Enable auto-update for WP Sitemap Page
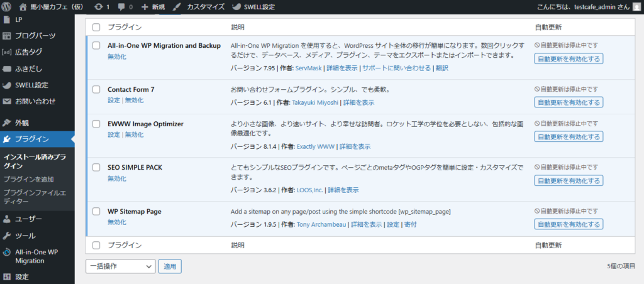The image size is (644, 284). tap(569, 224)
